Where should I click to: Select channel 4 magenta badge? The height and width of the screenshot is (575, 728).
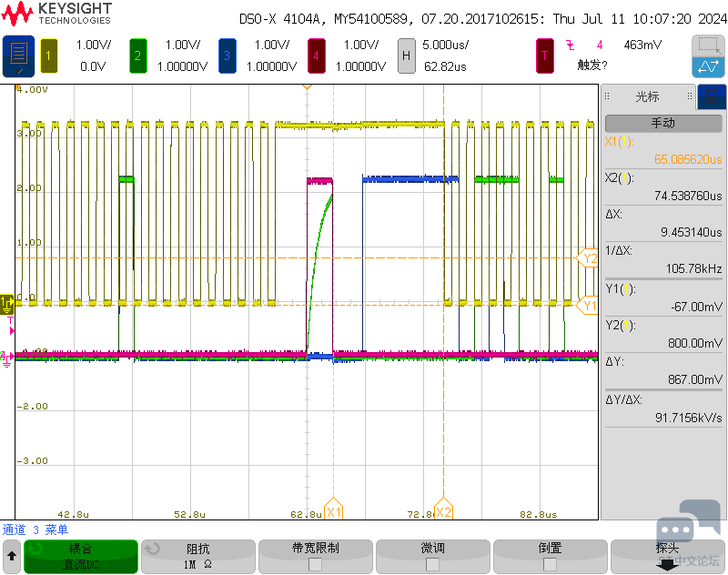[x=316, y=56]
